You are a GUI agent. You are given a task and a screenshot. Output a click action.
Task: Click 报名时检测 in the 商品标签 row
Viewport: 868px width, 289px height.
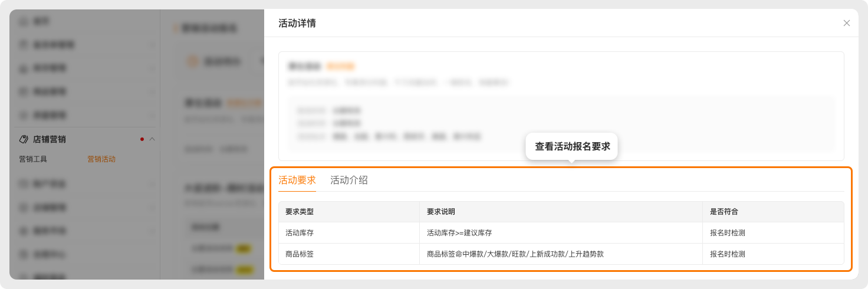[x=728, y=254]
